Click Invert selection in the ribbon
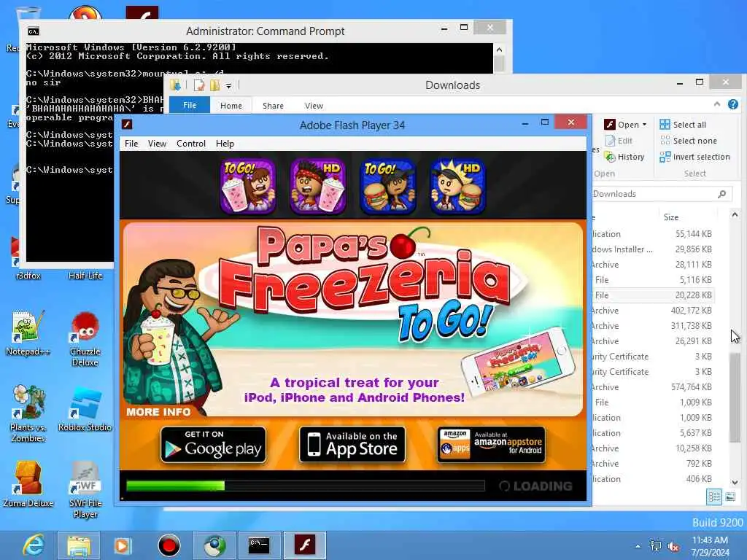 (x=694, y=157)
